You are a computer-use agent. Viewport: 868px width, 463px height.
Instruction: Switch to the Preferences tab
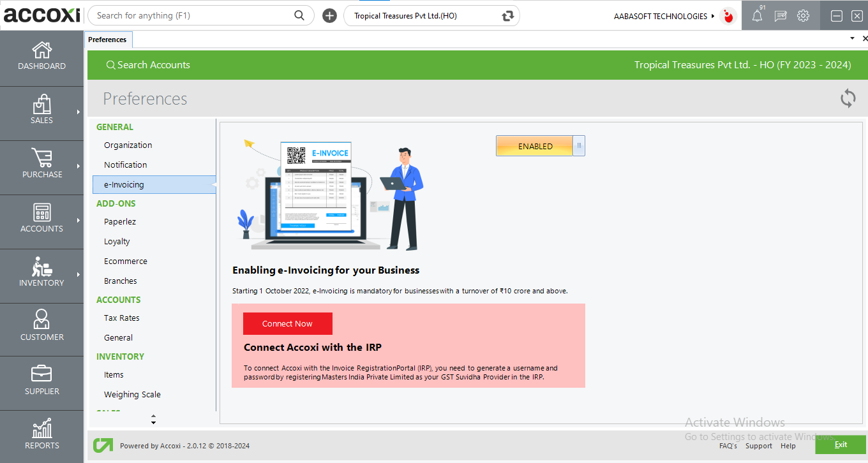point(108,39)
